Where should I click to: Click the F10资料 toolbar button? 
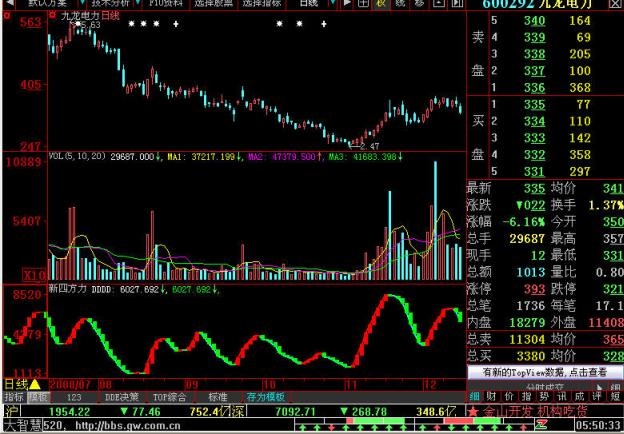(x=166, y=4)
